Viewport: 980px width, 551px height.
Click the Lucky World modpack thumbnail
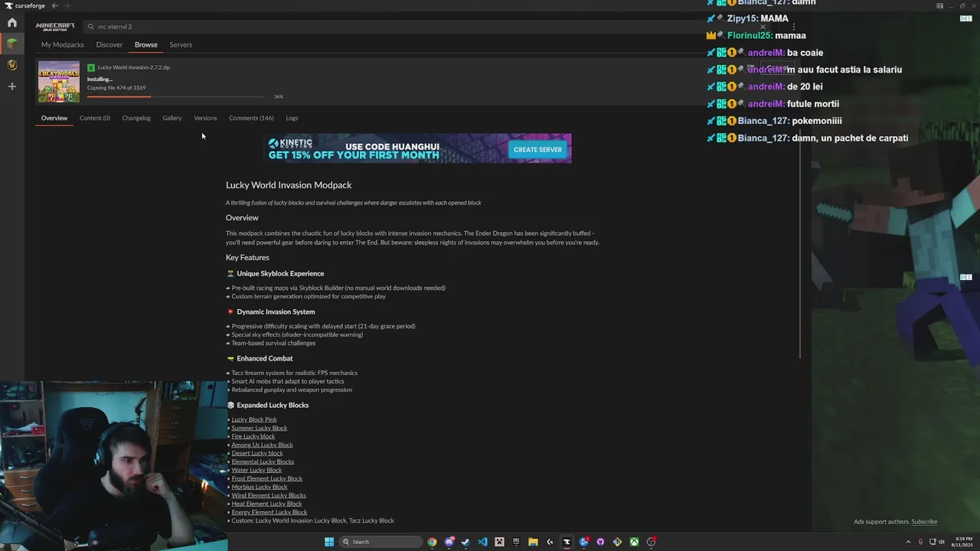click(x=59, y=82)
